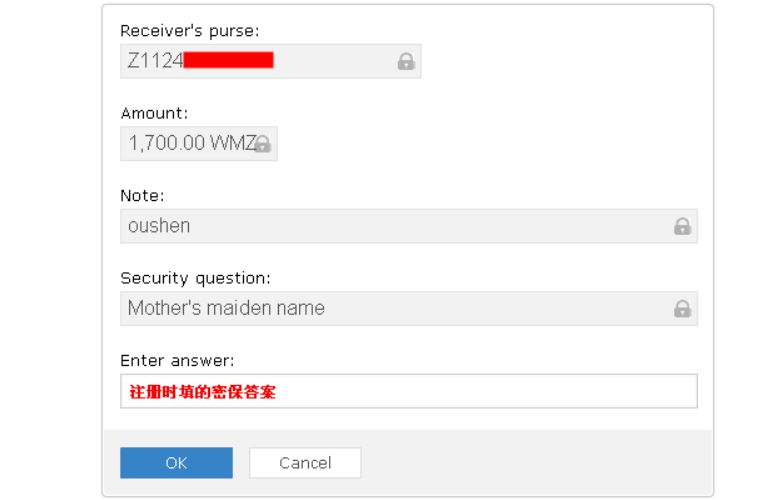The width and height of the screenshot is (774, 500).
Task: Focus the Enter answer text box
Action: (x=409, y=391)
